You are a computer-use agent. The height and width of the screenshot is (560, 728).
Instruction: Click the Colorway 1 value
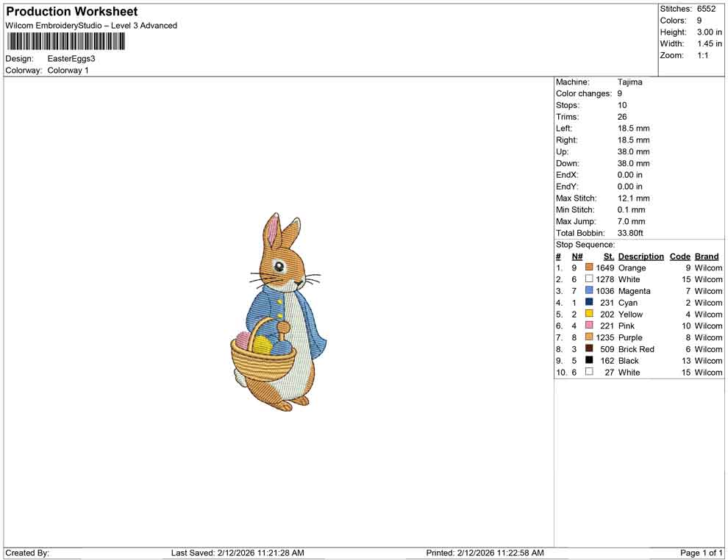point(68,71)
